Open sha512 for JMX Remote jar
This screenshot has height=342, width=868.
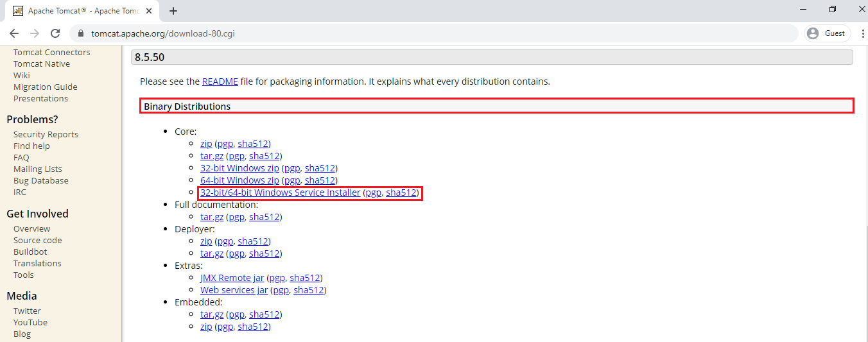click(x=304, y=278)
